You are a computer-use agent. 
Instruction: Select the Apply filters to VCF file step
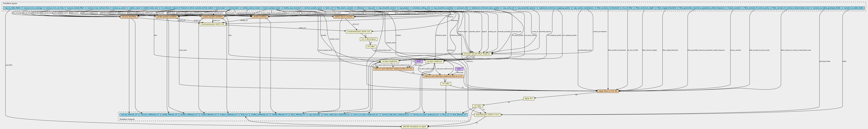point(608,91)
